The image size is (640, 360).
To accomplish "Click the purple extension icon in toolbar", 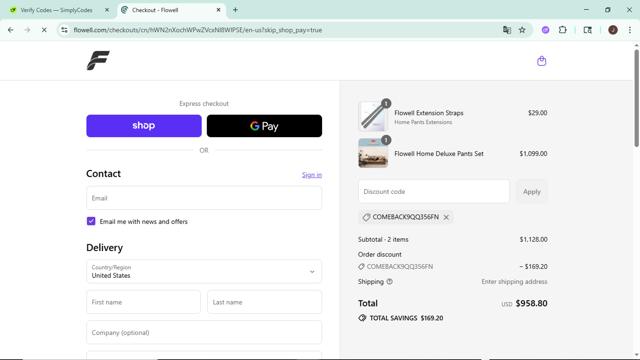I will point(545,30).
